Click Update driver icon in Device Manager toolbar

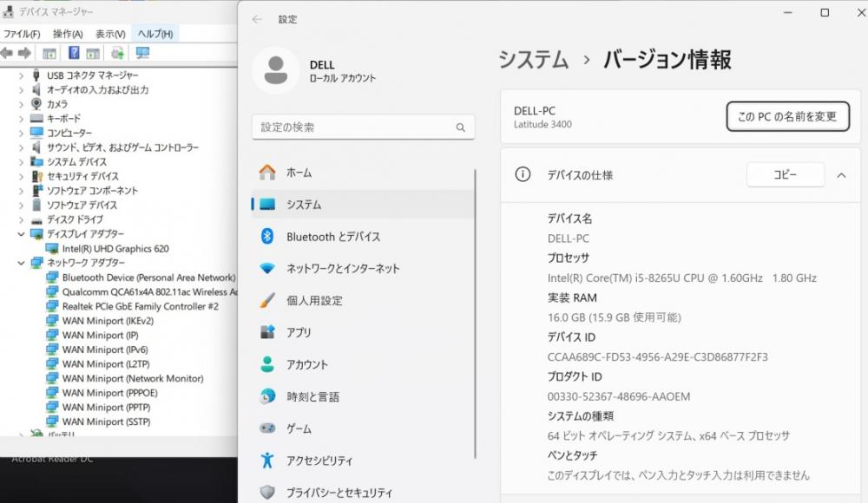[x=117, y=53]
